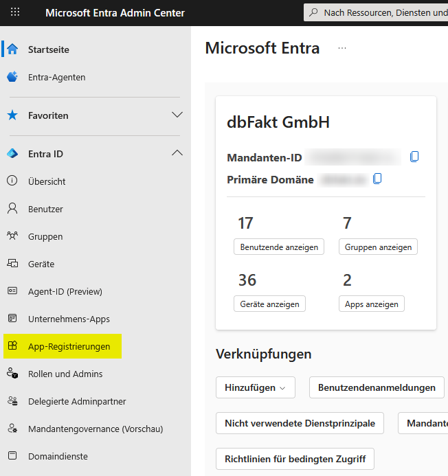Expand the Favoriten section chevron
Image resolution: width=448 pixels, height=476 pixels.
coord(177,115)
